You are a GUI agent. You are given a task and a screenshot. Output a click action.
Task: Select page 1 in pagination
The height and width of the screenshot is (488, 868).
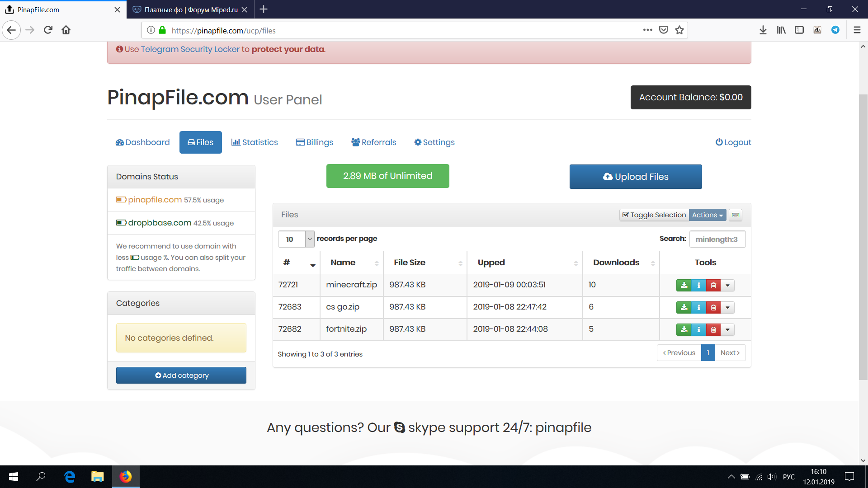tap(708, 353)
